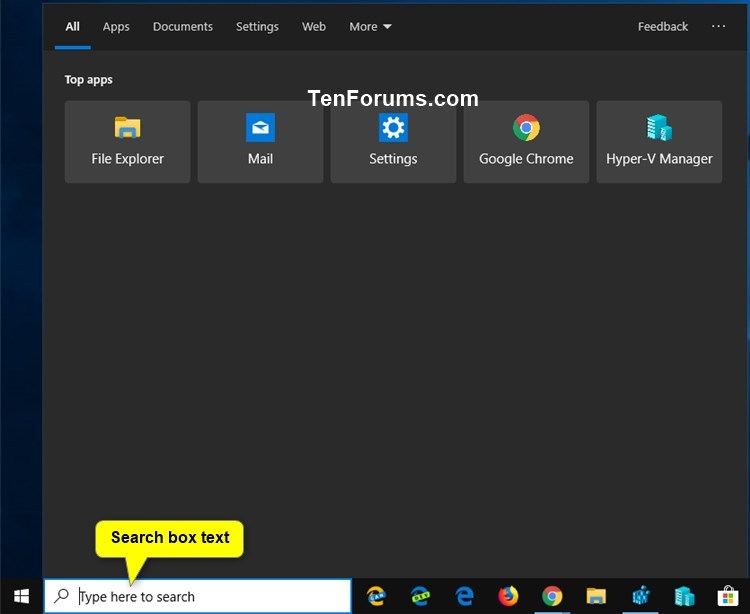Open File Explorer from Top apps
The image size is (750, 614).
point(127,142)
